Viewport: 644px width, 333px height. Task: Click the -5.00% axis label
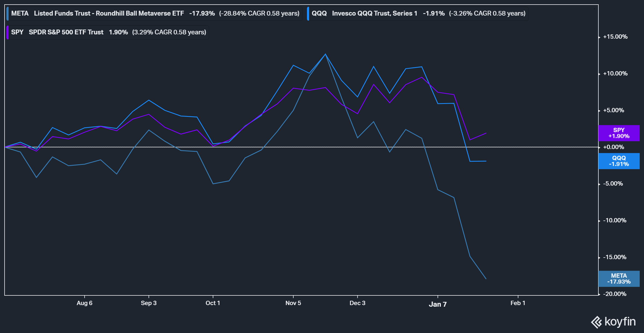pyautogui.click(x=613, y=184)
